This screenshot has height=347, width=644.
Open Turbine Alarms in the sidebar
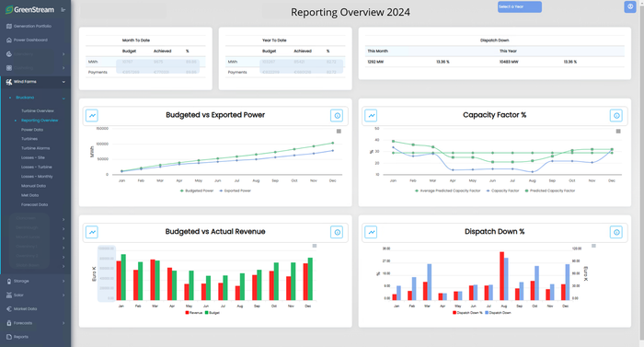[x=35, y=148]
